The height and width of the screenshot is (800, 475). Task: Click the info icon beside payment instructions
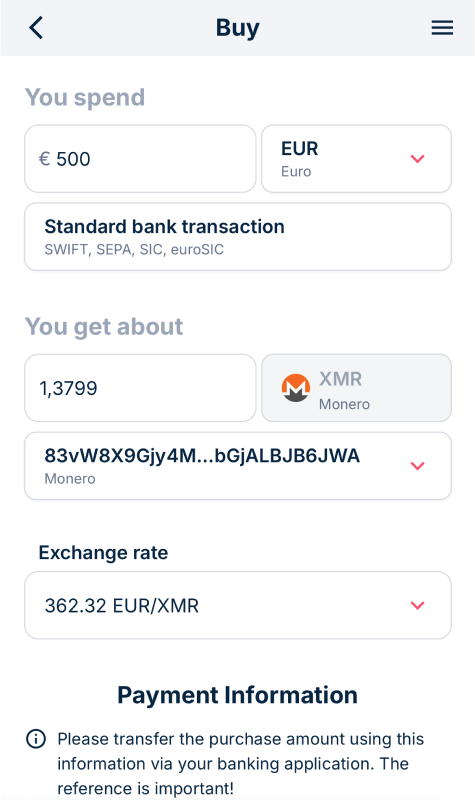[x=36, y=739]
